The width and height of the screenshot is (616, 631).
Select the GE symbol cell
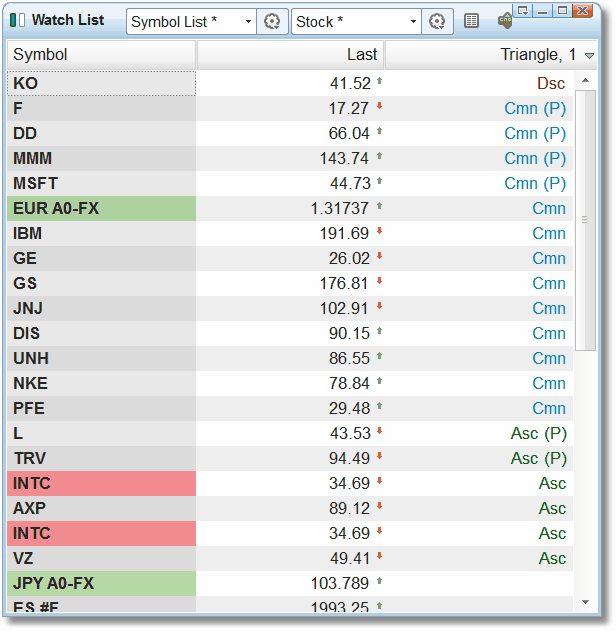point(101,258)
